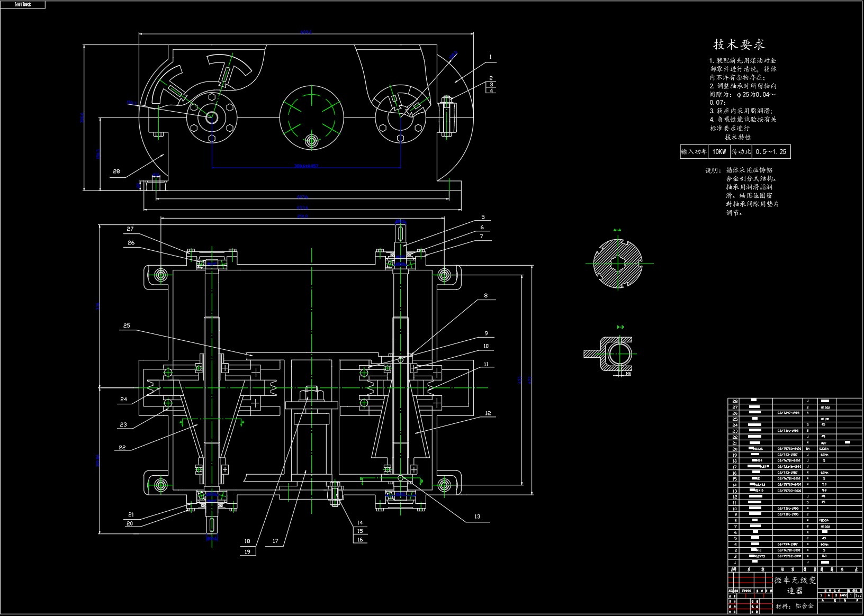Screen dimensions: 864x616
Task: Click the 0.5~1.25 transmission ratio cell
Action: tap(771, 152)
